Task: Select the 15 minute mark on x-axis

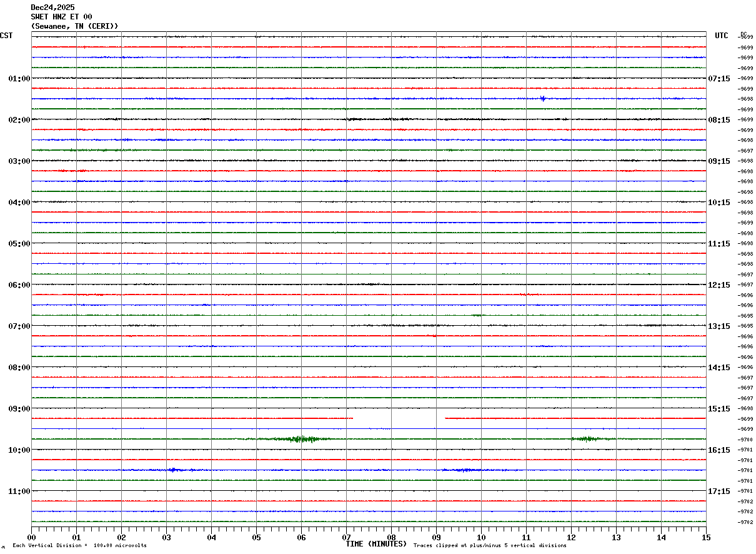Action: coord(705,537)
